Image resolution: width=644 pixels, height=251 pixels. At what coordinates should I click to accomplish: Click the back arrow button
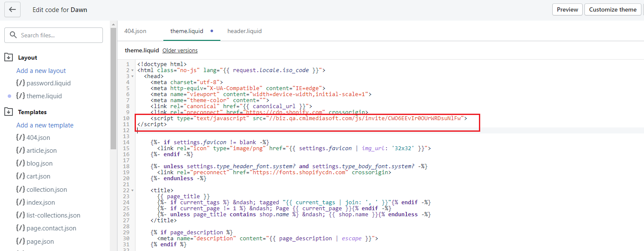pyautogui.click(x=12, y=9)
